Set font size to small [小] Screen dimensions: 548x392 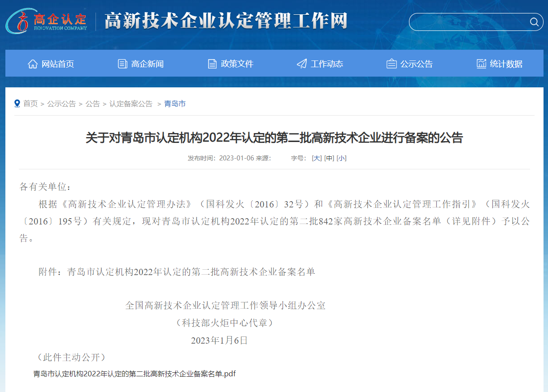pyautogui.click(x=341, y=158)
